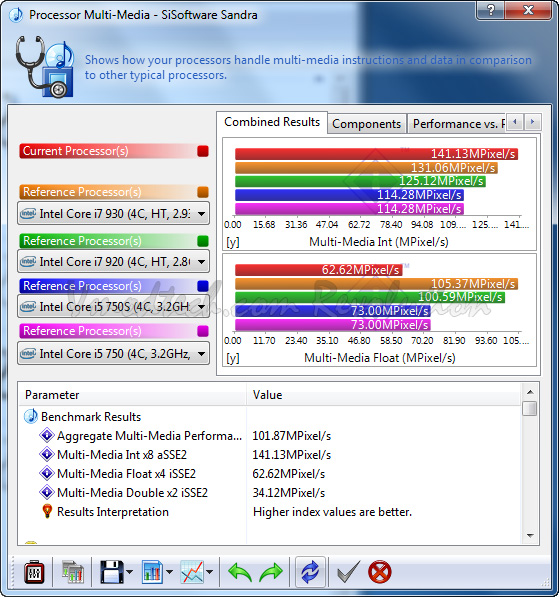Open the Intel Core i7 930 dropdown
The image size is (559, 597).
tap(113, 214)
